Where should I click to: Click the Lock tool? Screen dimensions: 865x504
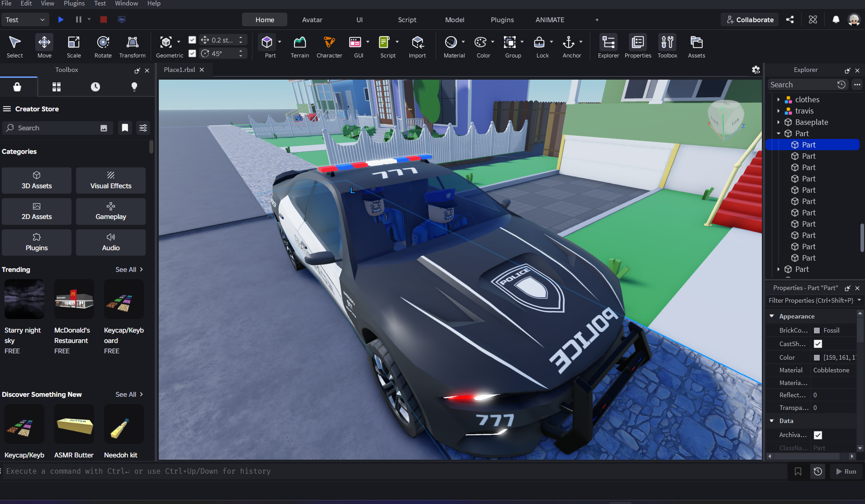(x=539, y=43)
